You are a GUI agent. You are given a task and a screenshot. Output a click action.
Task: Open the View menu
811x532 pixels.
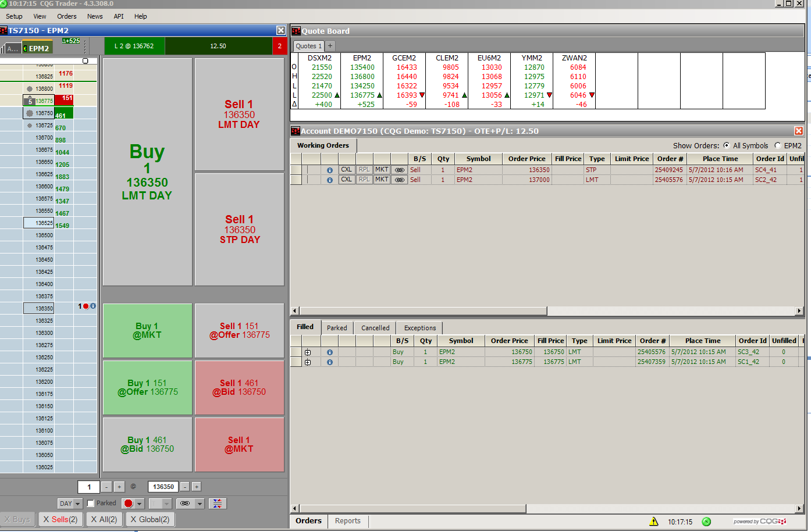40,16
